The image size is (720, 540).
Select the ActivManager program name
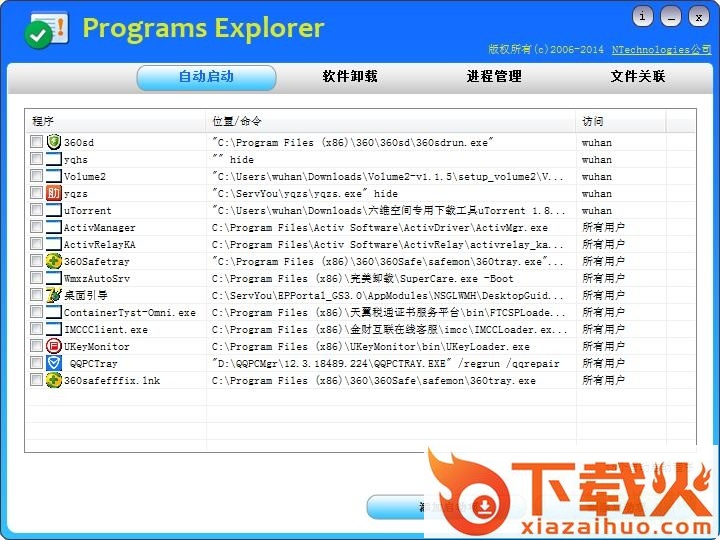coord(100,227)
